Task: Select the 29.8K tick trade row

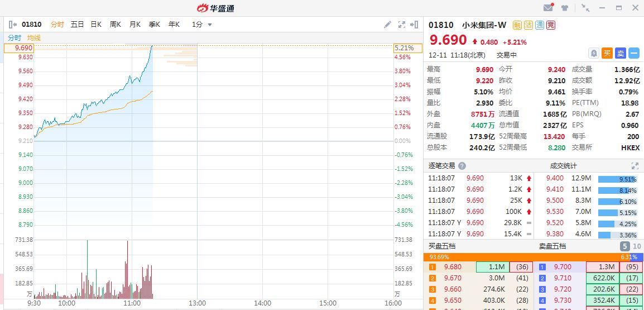Action: click(x=478, y=223)
